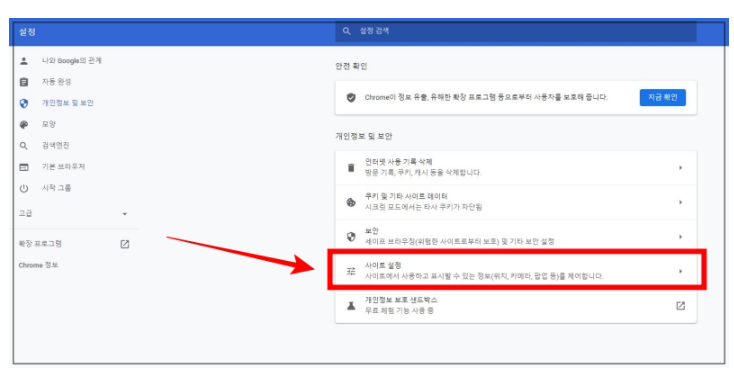The image size is (734, 373).
Task: Open the 확장 프로그램 link
Action: (x=40, y=244)
